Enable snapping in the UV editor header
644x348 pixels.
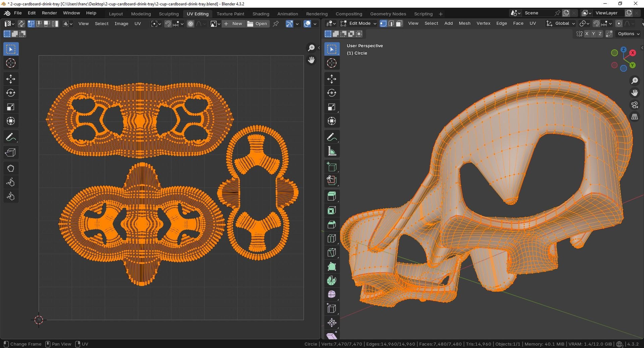[x=168, y=24]
